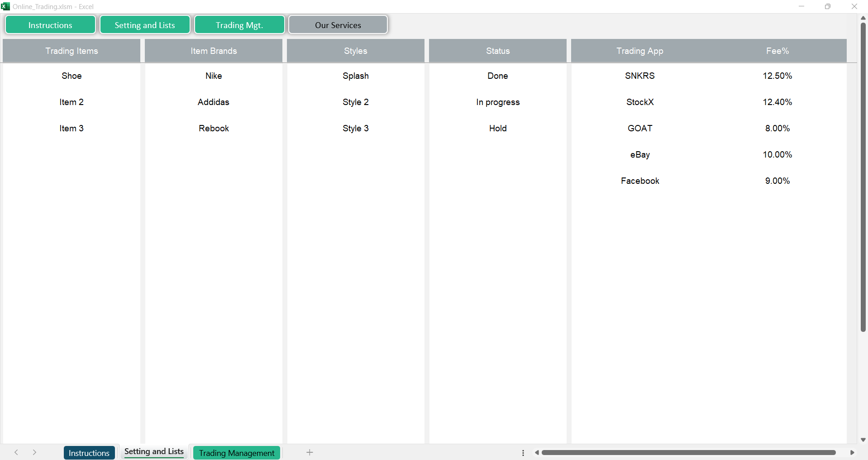
Task: Select the Setting and Lists sheet tab
Action: pyautogui.click(x=154, y=452)
